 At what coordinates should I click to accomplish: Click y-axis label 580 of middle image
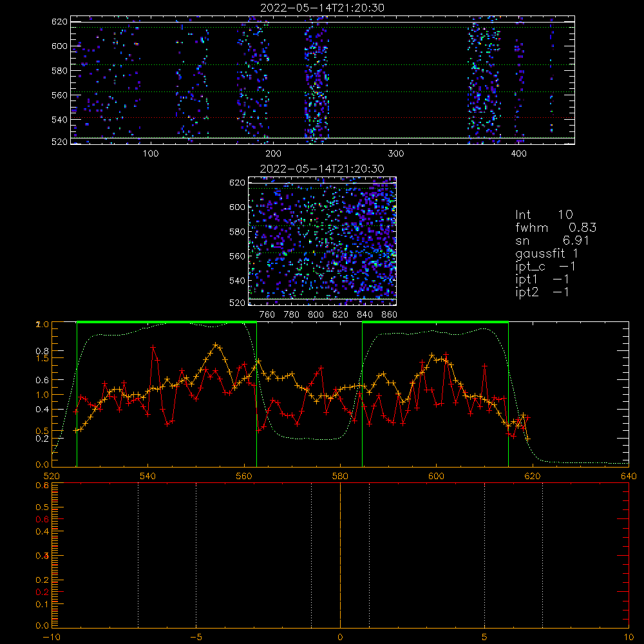click(238, 232)
